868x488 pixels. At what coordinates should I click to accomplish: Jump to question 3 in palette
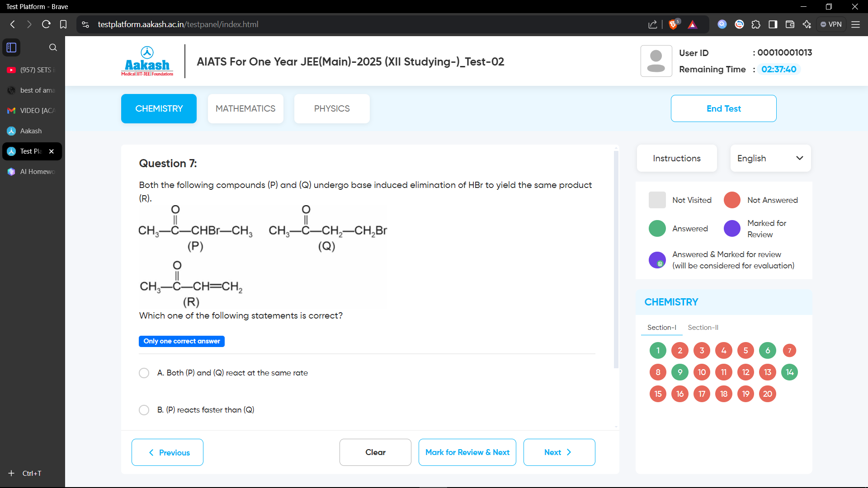tap(702, 350)
